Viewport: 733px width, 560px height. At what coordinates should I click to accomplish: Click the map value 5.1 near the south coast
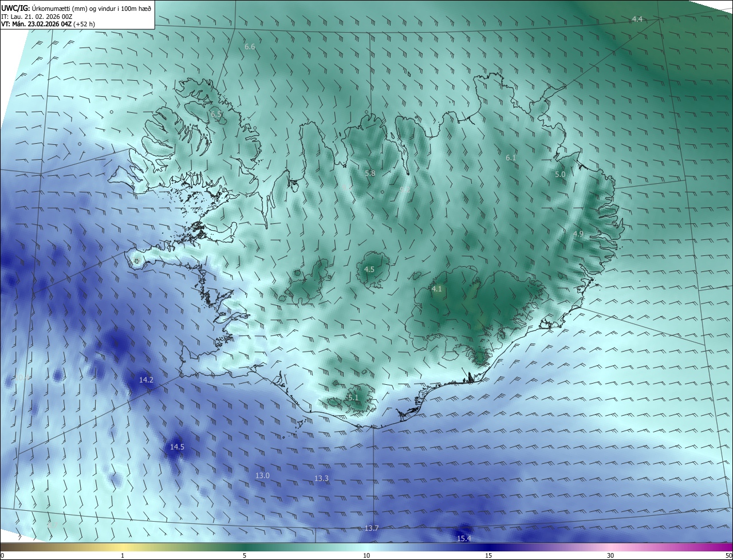pos(353,398)
